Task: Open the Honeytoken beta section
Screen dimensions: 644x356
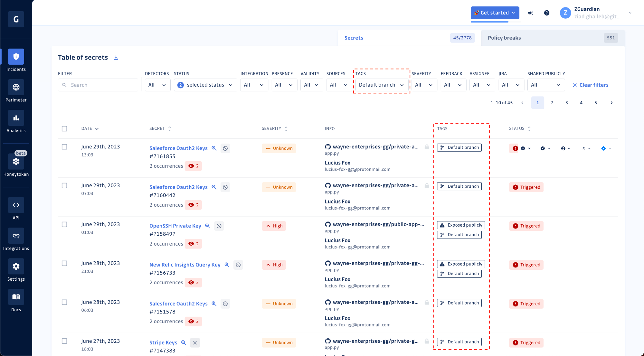Action: coord(16,162)
